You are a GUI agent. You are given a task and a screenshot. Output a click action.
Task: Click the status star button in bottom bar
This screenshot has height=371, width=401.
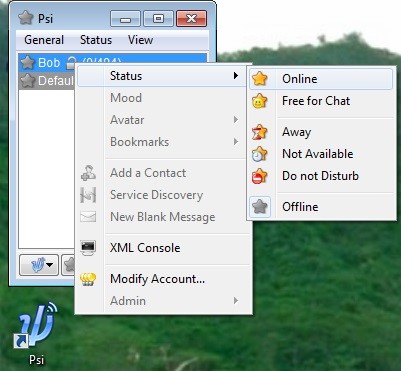pos(68,265)
